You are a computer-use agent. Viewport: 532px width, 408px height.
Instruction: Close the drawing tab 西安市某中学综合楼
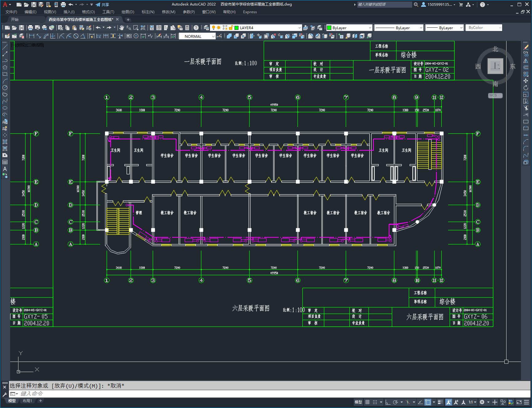[x=117, y=19]
